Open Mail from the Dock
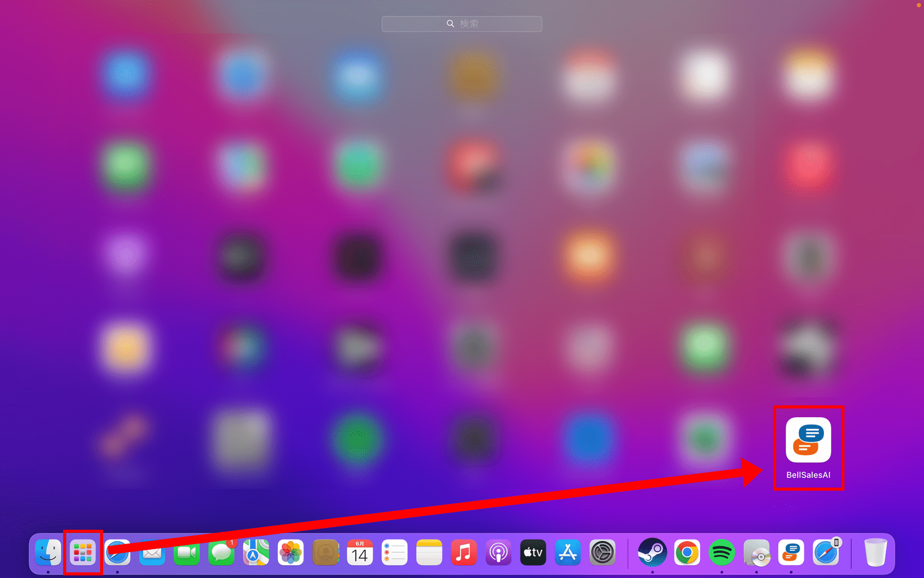 pos(152,553)
